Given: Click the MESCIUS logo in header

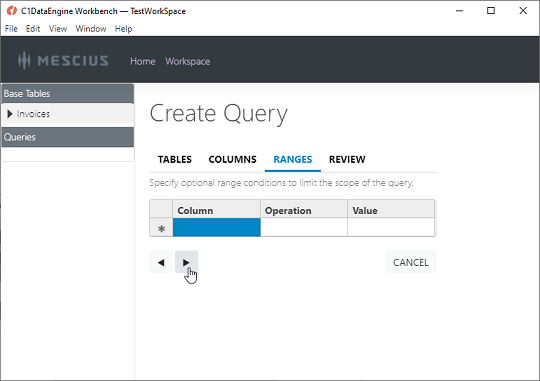Looking at the screenshot, I should tap(63, 61).
